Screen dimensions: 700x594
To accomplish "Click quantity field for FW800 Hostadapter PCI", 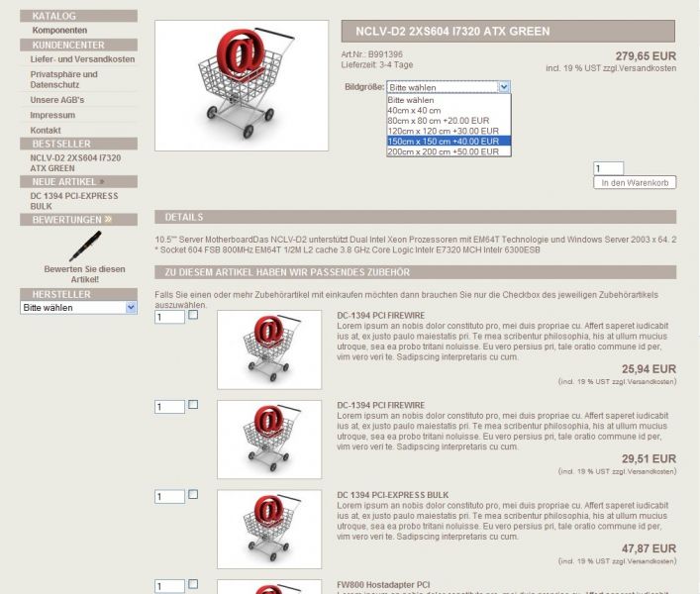I will (x=169, y=586).
